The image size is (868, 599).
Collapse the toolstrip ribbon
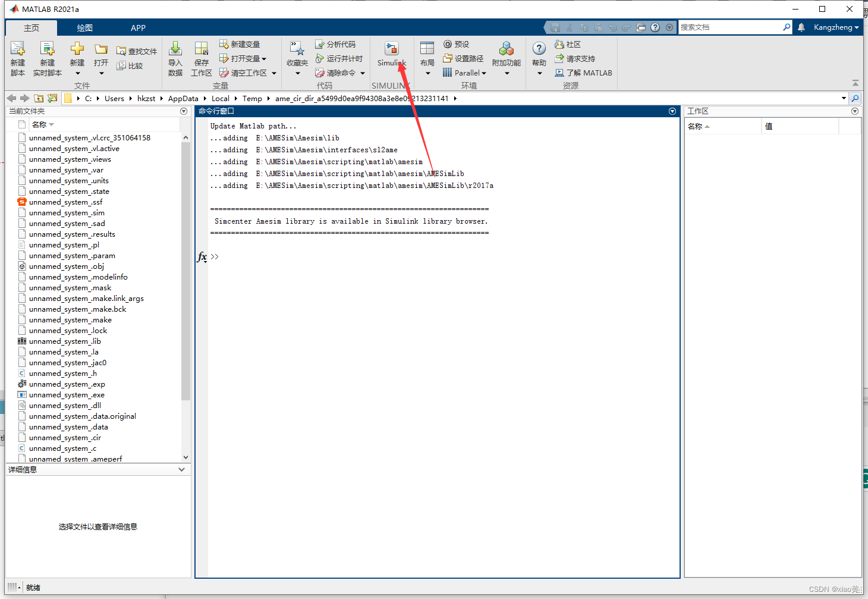856,83
